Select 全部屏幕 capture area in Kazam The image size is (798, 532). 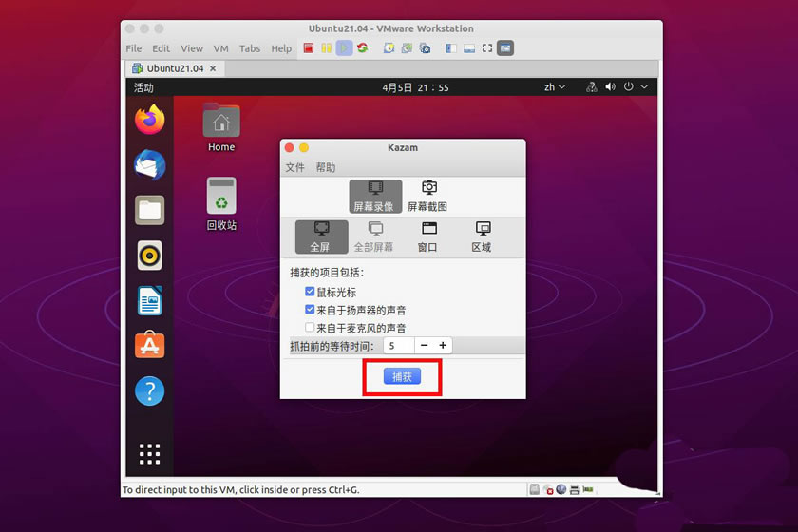click(x=374, y=237)
